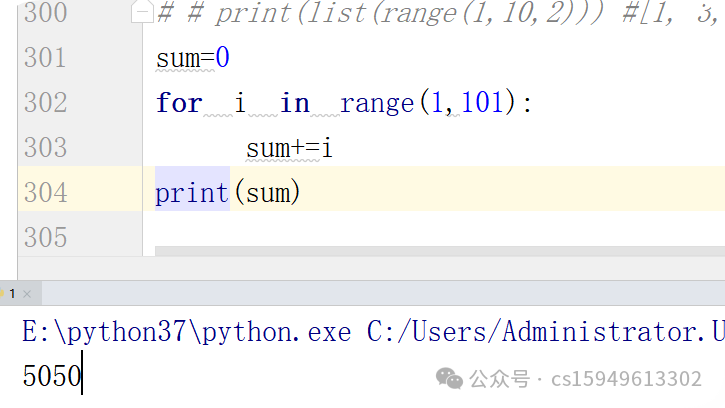Select run tab labeled 1

pyautogui.click(x=12, y=294)
